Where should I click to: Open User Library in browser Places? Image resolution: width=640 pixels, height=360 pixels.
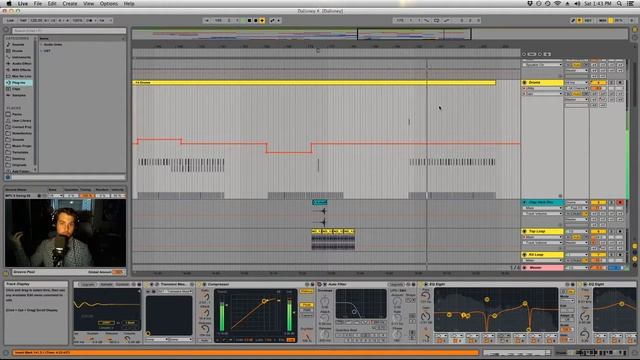(x=20, y=121)
